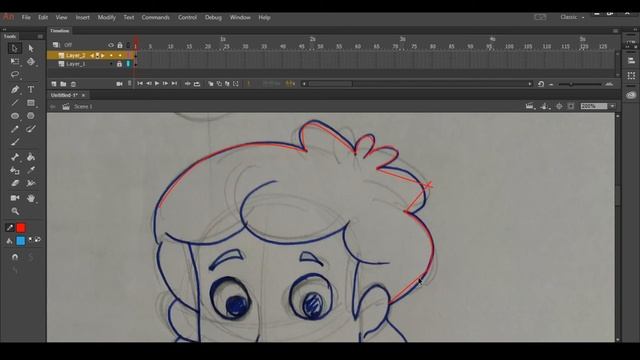
Task: Delete layer with the trash icon
Action: [73, 84]
